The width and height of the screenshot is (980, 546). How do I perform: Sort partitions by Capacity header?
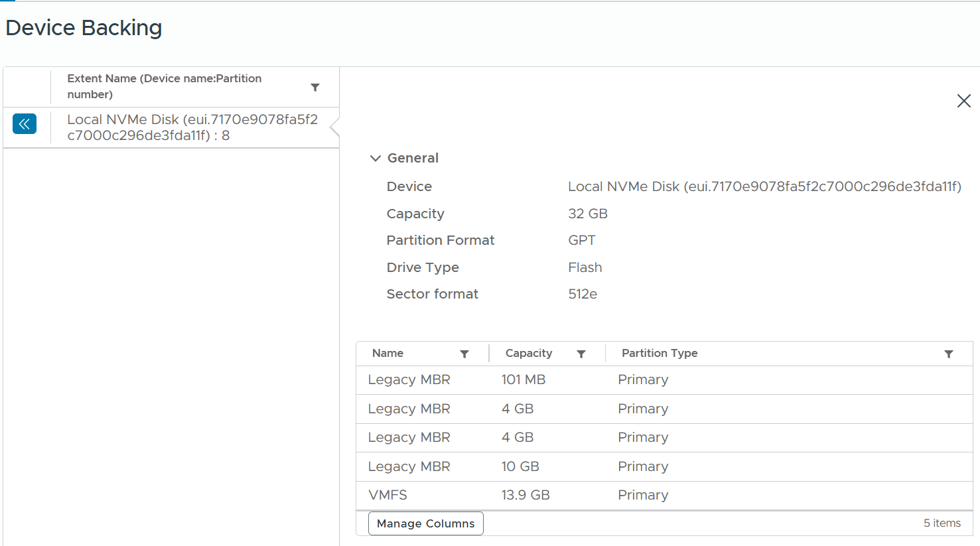click(x=529, y=354)
